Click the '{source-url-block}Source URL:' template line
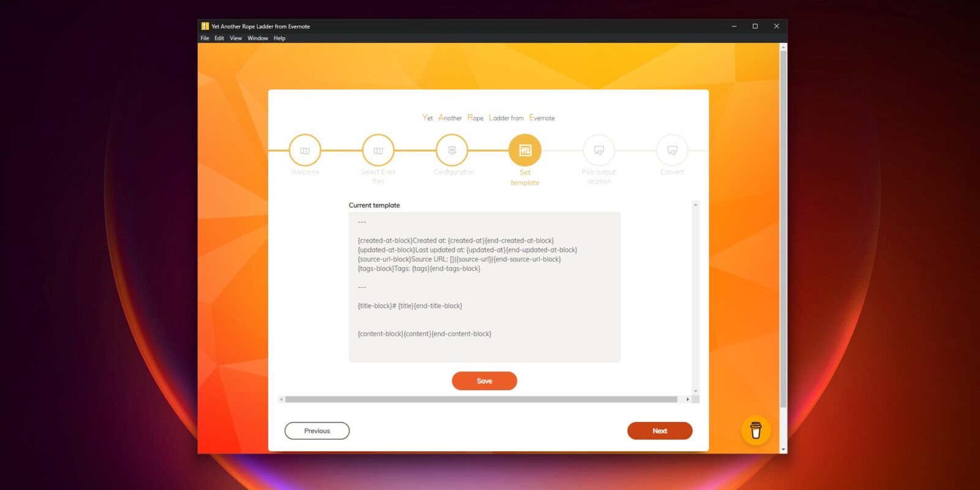This screenshot has width=980, height=490. coord(459,259)
